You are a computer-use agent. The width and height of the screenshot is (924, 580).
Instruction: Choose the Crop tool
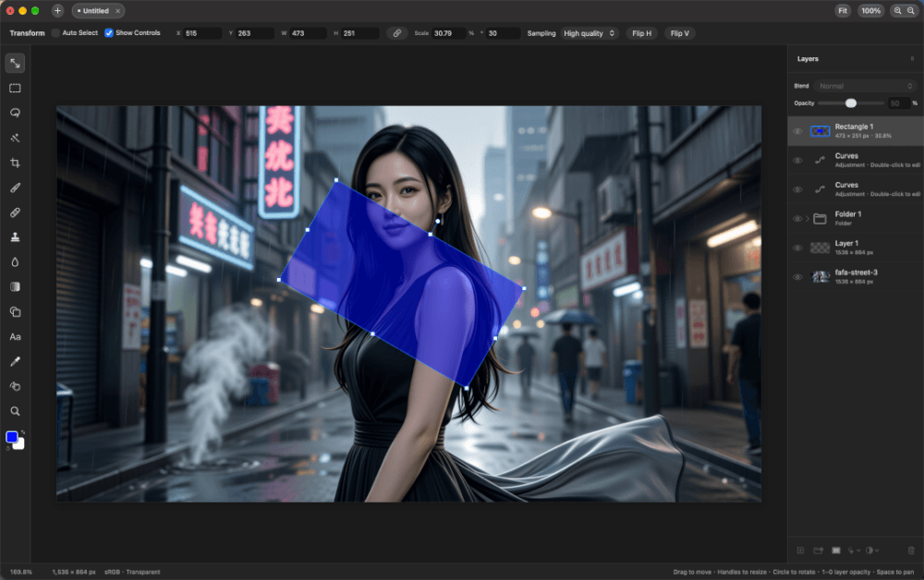click(16, 163)
